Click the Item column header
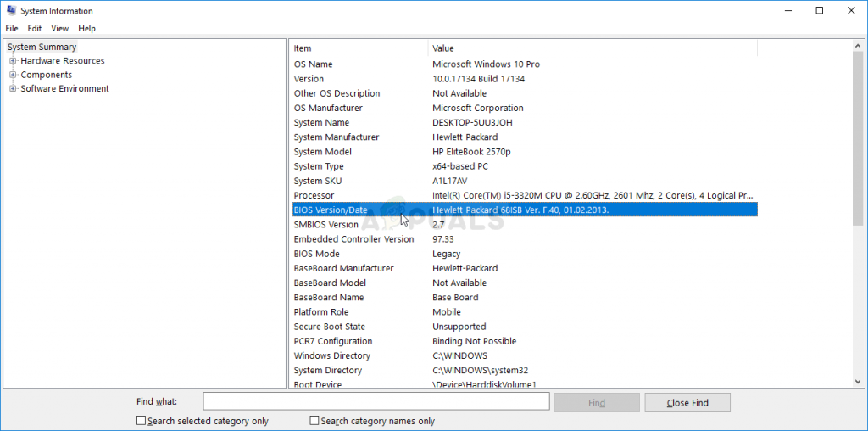The image size is (868, 431). (x=359, y=48)
